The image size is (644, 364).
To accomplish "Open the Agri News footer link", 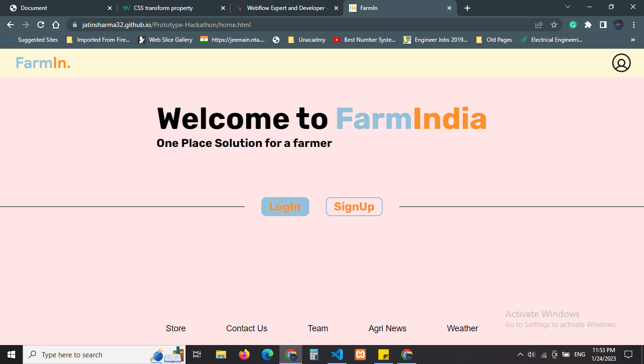I will [x=387, y=328].
